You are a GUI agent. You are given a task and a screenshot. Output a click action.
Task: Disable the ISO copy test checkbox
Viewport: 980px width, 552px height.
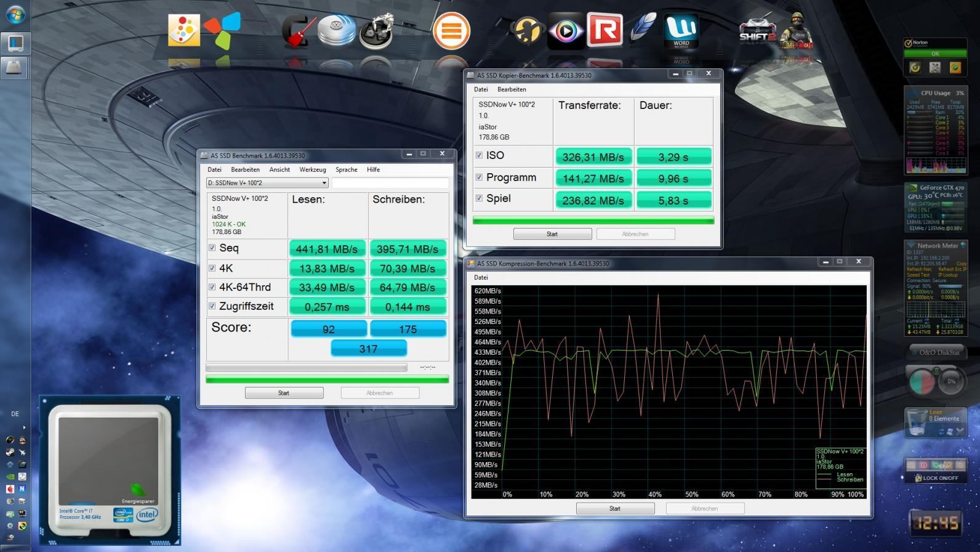pyautogui.click(x=479, y=155)
